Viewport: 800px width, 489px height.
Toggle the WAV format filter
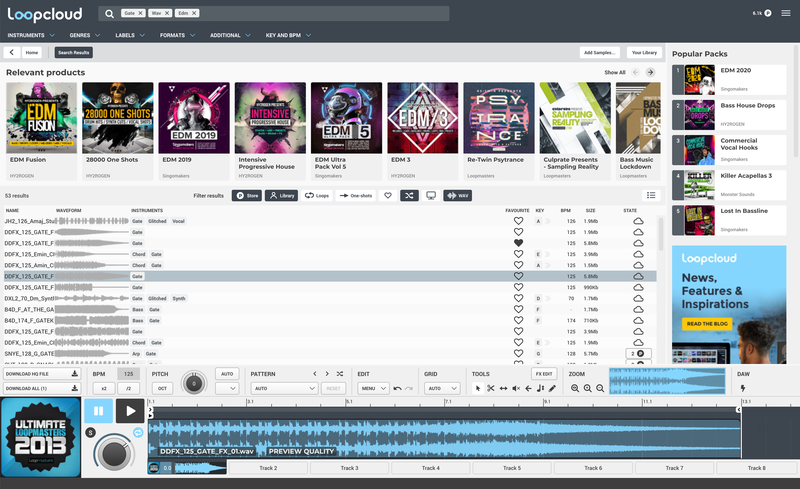point(458,195)
